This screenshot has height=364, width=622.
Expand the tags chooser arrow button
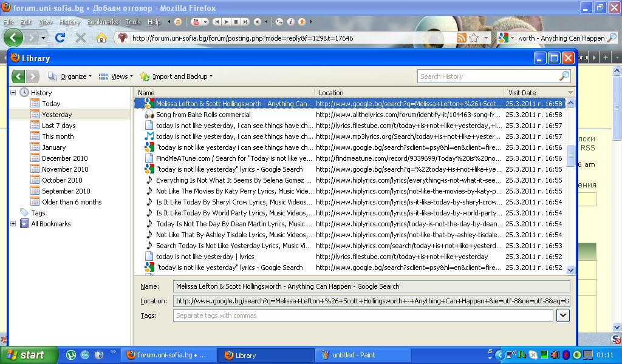tap(562, 315)
